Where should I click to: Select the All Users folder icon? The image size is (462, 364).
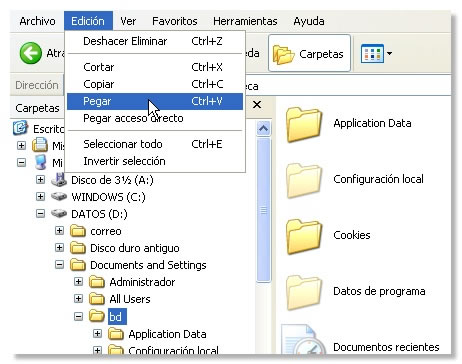click(x=97, y=299)
